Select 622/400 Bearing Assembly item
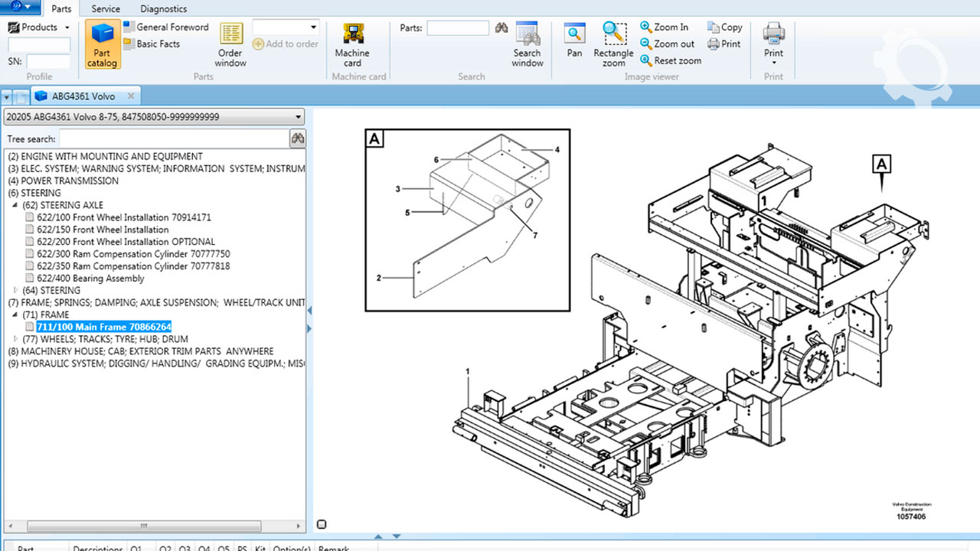Screen dimensions: 980x551 (x=90, y=279)
